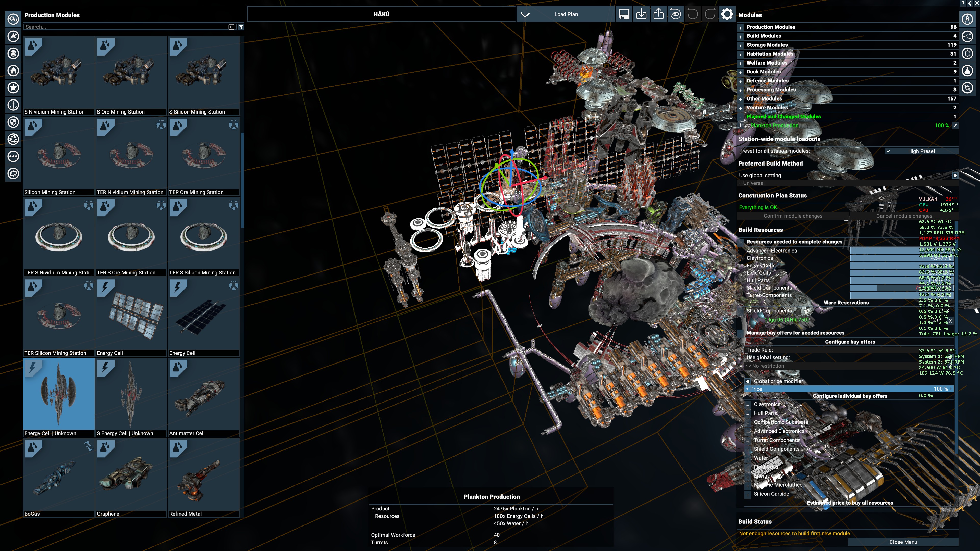The image size is (980, 551).
Task: Click the undo arrow icon
Action: coord(693,15)
